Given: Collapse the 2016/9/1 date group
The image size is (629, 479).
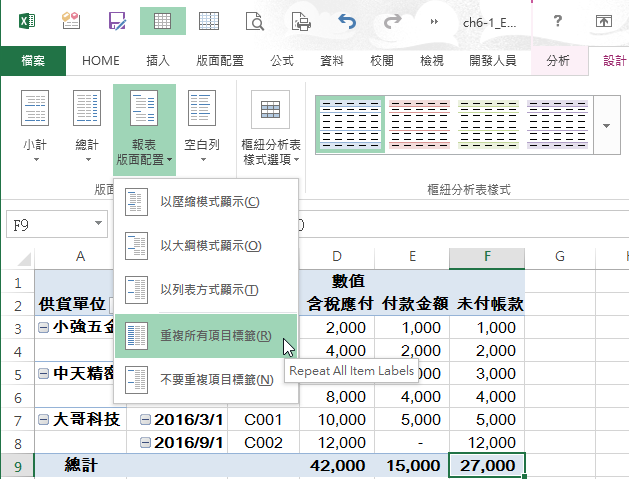Looking at the screenshot, I should point(145,442).
